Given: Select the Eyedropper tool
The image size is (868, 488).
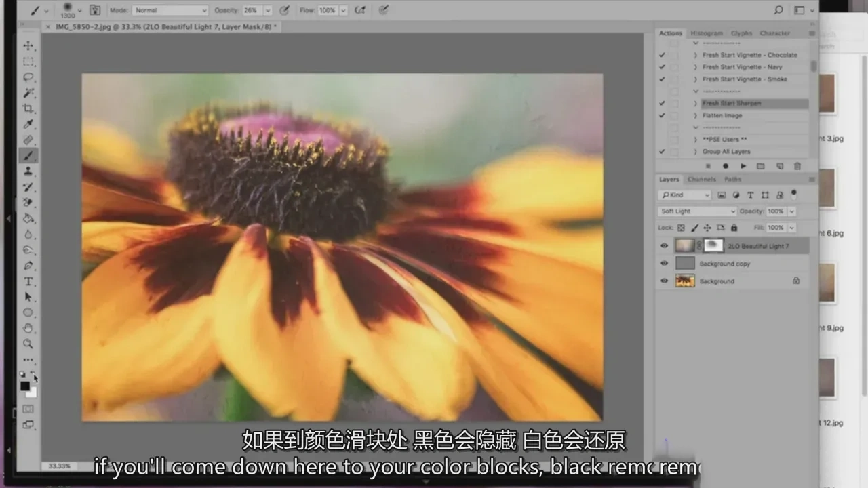Looking at the screenshot, I should (28, 124).
